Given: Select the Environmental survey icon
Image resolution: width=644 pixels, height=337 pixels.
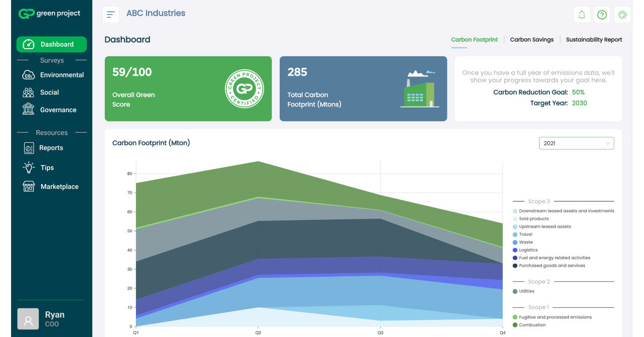Looking at the screenshot, I should 28,74.
